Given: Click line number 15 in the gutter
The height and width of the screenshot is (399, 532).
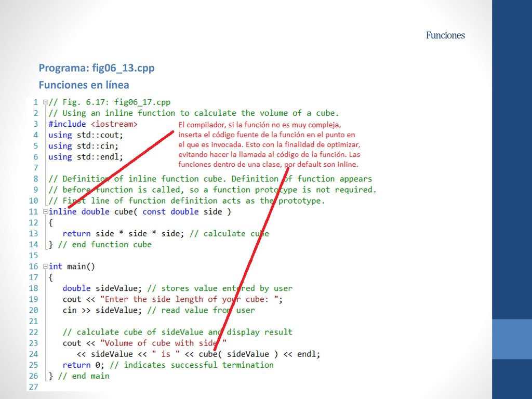Looking at the screenshot, I should pos(33,256).
